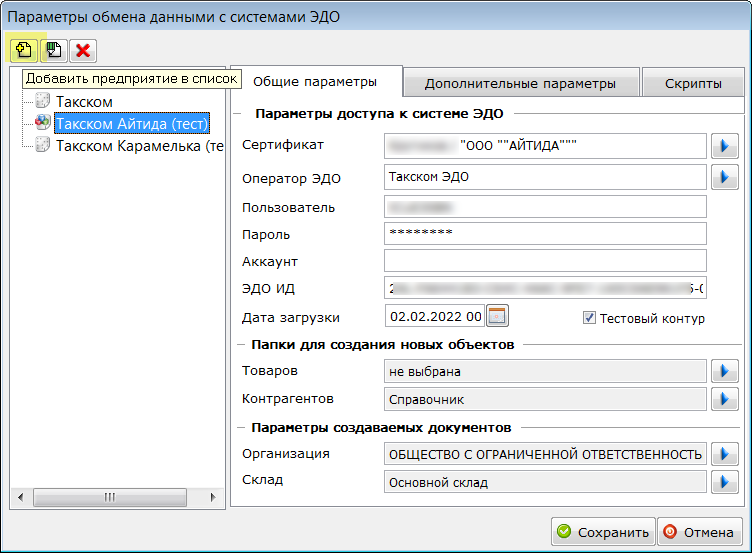Screen dimensions: 752x553
Task: Click the red X delete icon in toolbar
Action: click(x=83, y=49)
